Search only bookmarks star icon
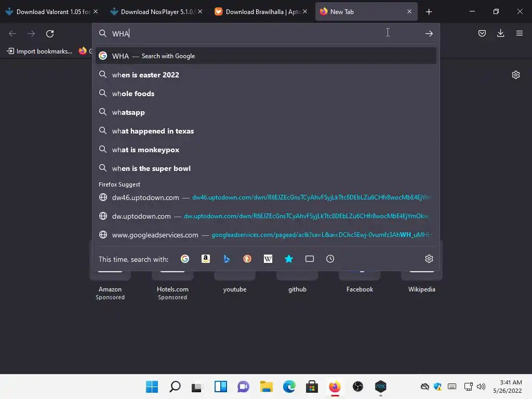 (289, 259)
